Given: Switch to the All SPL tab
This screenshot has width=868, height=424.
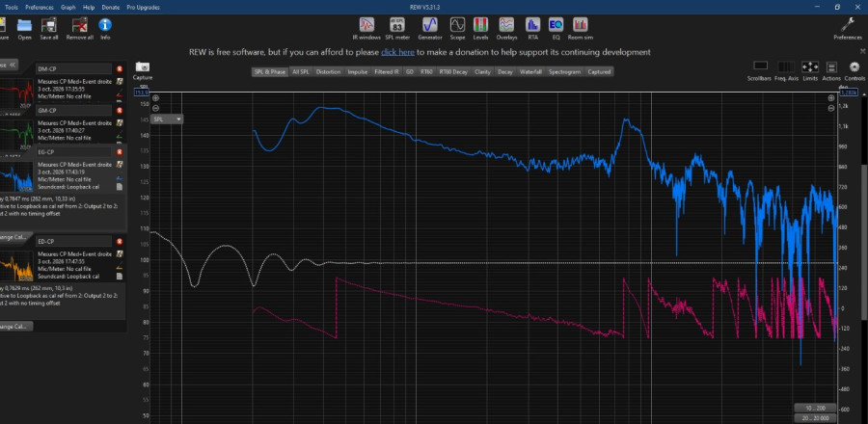Looking at the screenshot, I should 301,72.
